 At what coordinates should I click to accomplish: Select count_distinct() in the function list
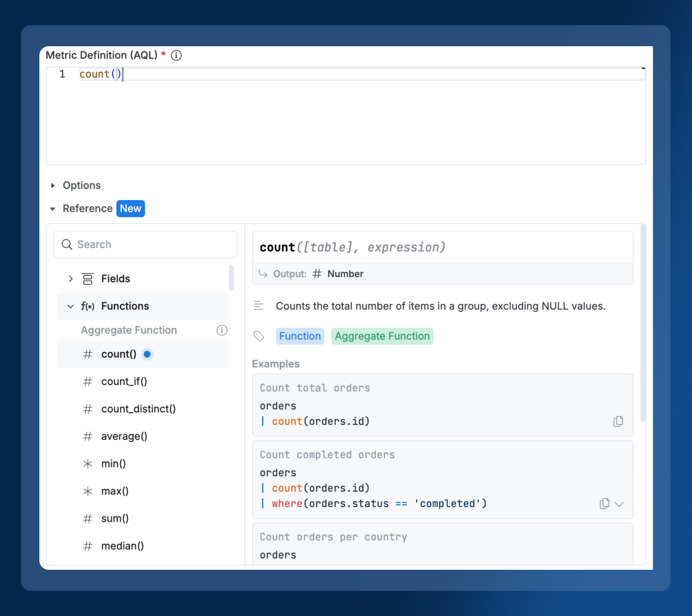click(x=139, y=409)
